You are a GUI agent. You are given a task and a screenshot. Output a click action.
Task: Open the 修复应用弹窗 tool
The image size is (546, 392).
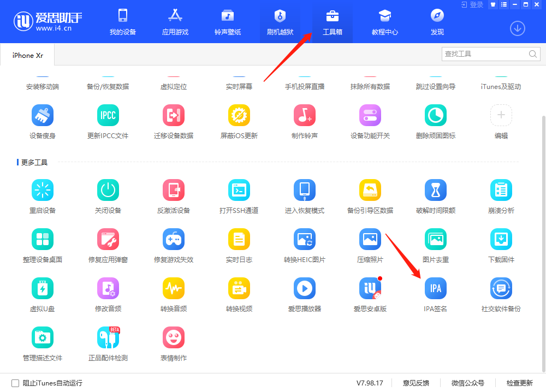[x=108, y=239]
